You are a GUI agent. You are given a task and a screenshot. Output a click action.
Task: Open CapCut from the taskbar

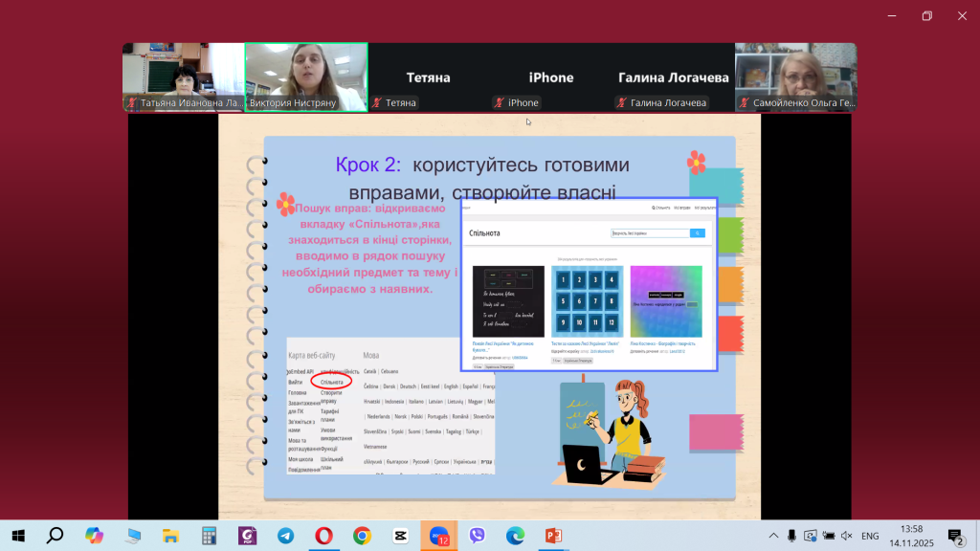coord(400,535)
